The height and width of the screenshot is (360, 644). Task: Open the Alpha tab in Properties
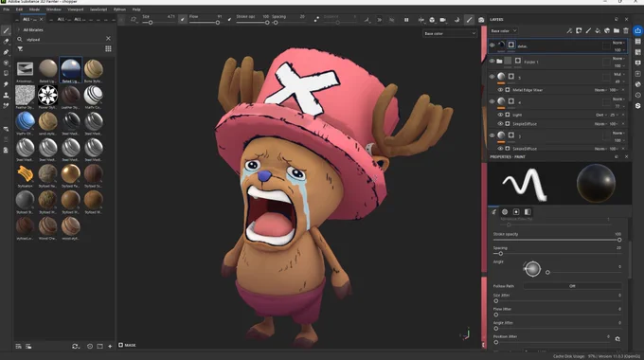(x=505, y=212)
